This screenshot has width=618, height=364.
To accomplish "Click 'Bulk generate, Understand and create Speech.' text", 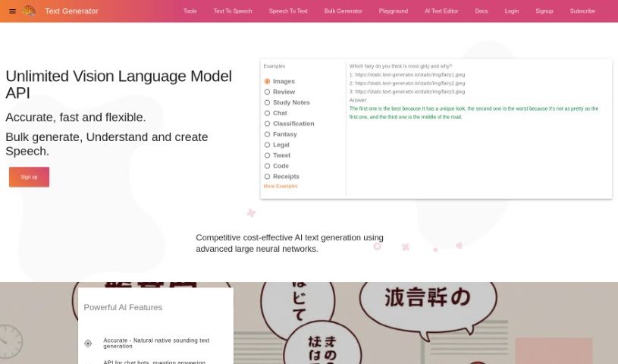I will tap(107, 144).
